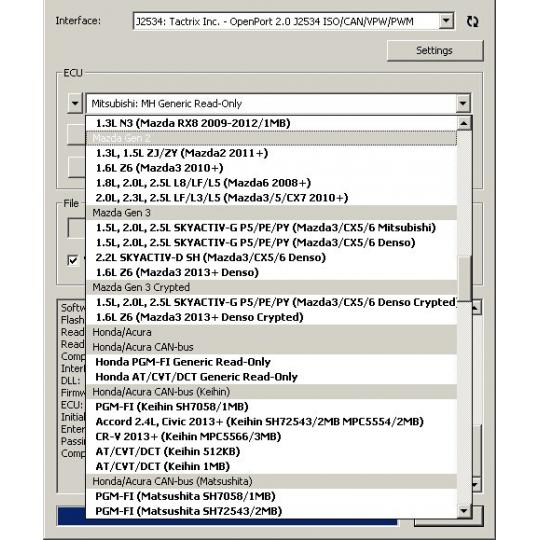Choose CR-V 2013+ Keihin MPC5566/3MB
This screenshot has height=540, width=540.
pyautogui.click(x=271, y=437)
